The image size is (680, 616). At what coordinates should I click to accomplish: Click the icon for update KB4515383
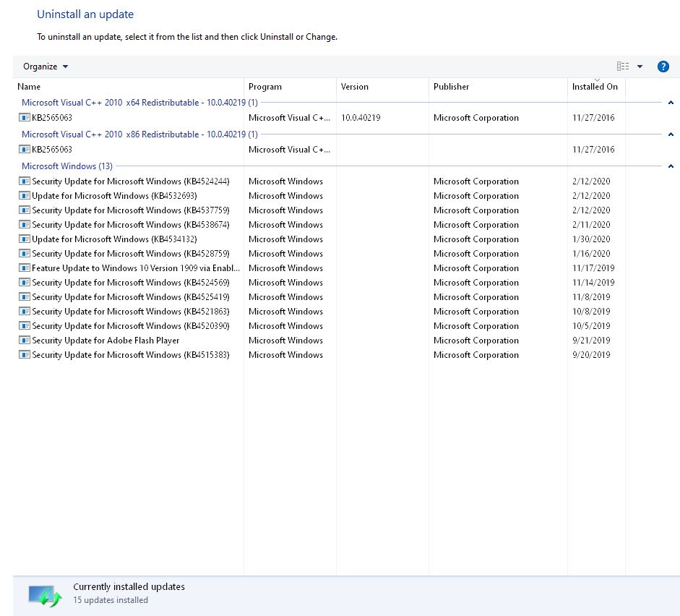click(25, 354)
